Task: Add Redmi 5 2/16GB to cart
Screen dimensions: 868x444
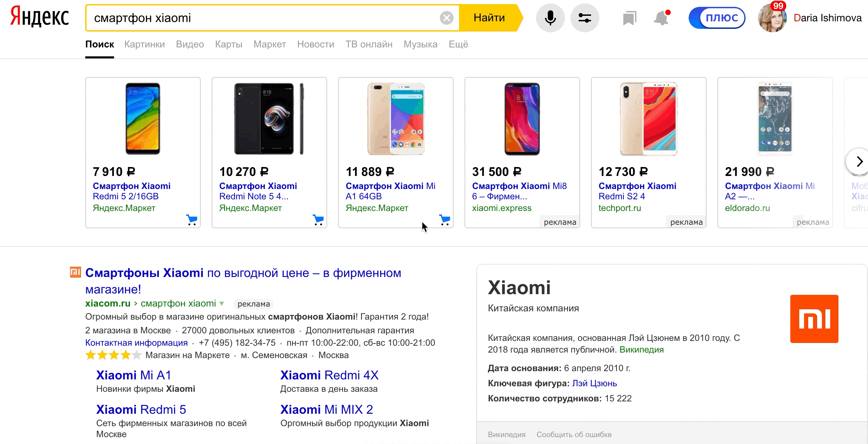Action: tap(192, 220)
